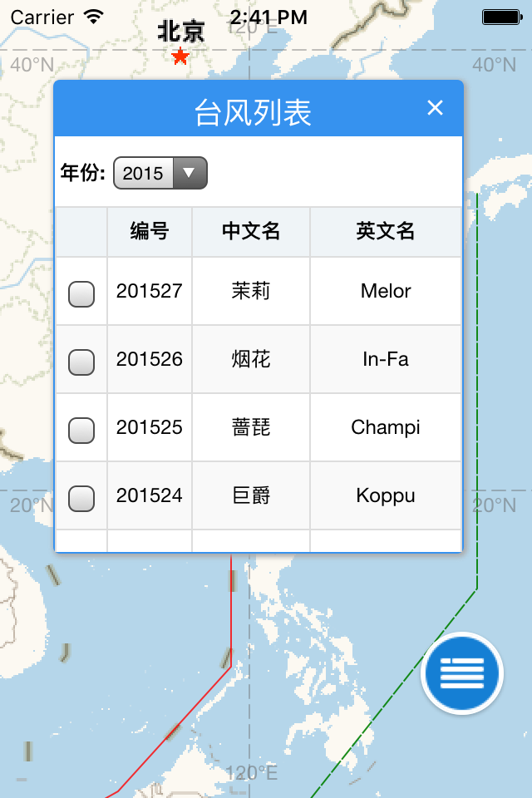The width and height of the screenshot is (532, 798).
Task: Select the Koppu name cell
Action: coord(386,495)
